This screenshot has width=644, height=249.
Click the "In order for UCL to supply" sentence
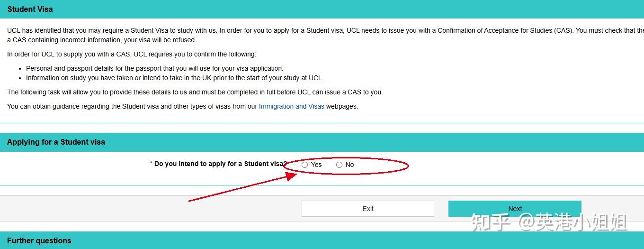(132, 54)
